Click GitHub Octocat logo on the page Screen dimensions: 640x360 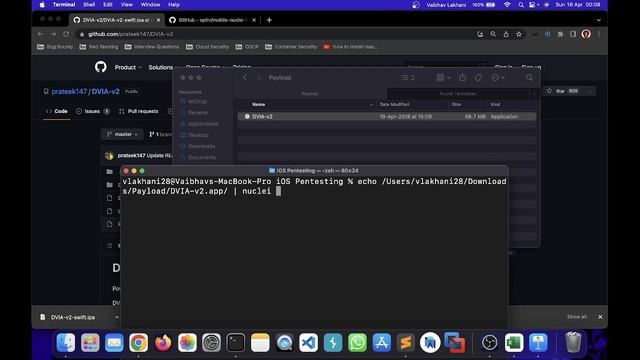(101, 67)
